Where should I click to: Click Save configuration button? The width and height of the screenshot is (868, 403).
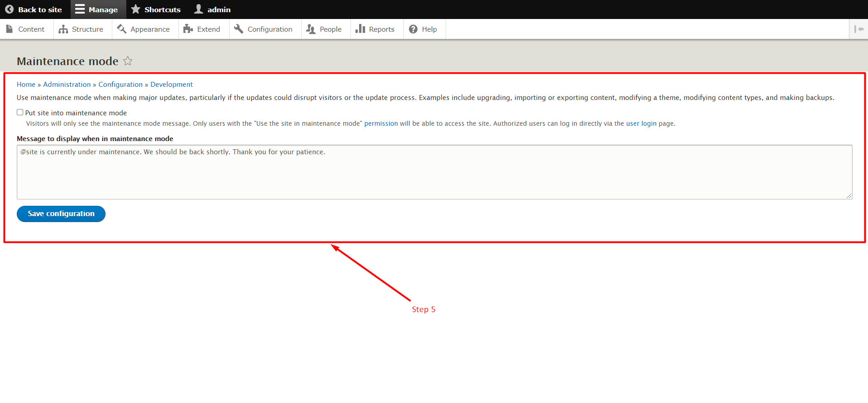pyautogui.click(x=61, y=214)
